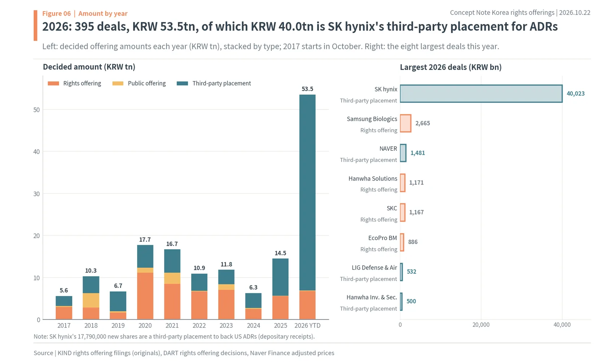Click the '53.5' total label
The image size is (612, 364).
coord(307,89)
